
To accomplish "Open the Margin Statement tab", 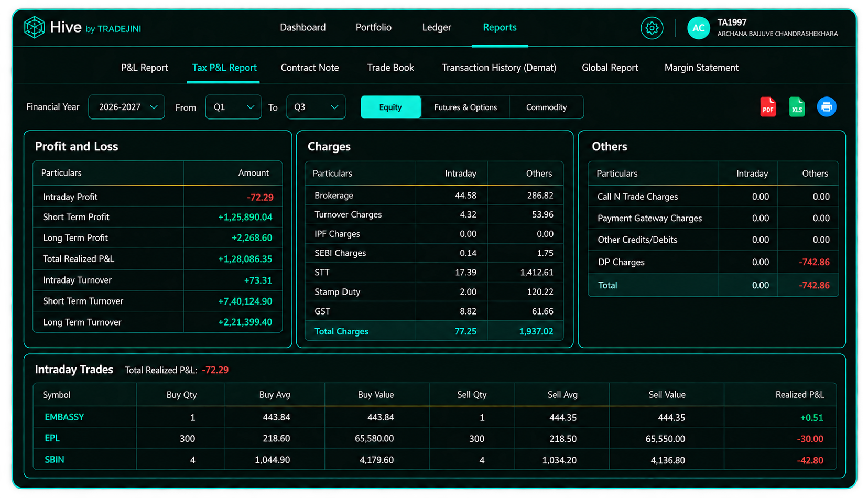I will pos(701,68).
